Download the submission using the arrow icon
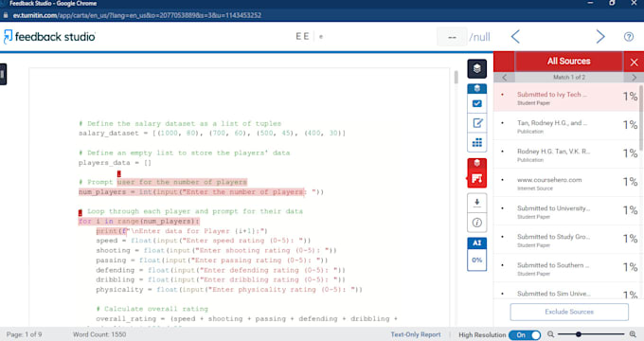Viewport: 644px width, 341px height. click(x=476, y=203)
